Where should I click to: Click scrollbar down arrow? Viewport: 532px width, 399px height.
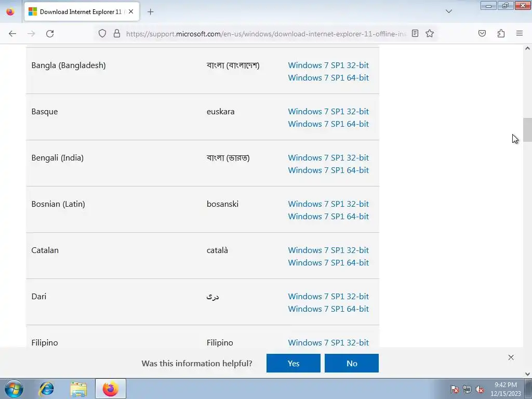(527, 374)
